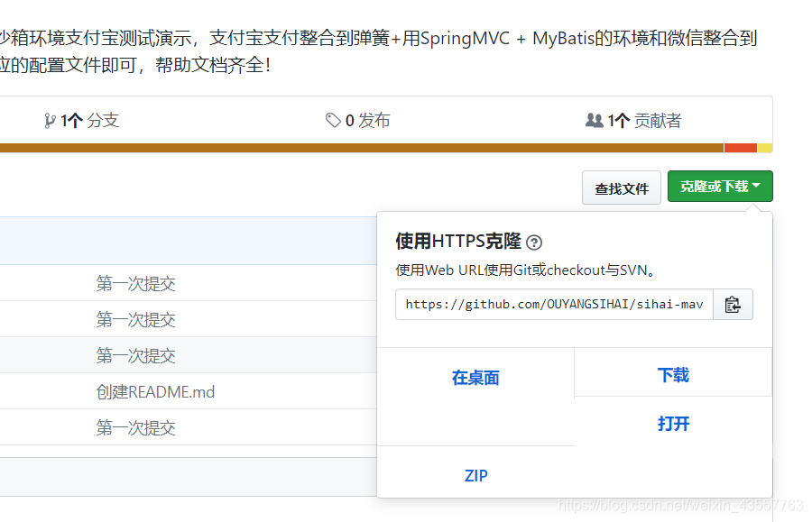This screenshot has height=522, width=812.
Task: Open the 1个 分支 branches link
Action: 82,121
